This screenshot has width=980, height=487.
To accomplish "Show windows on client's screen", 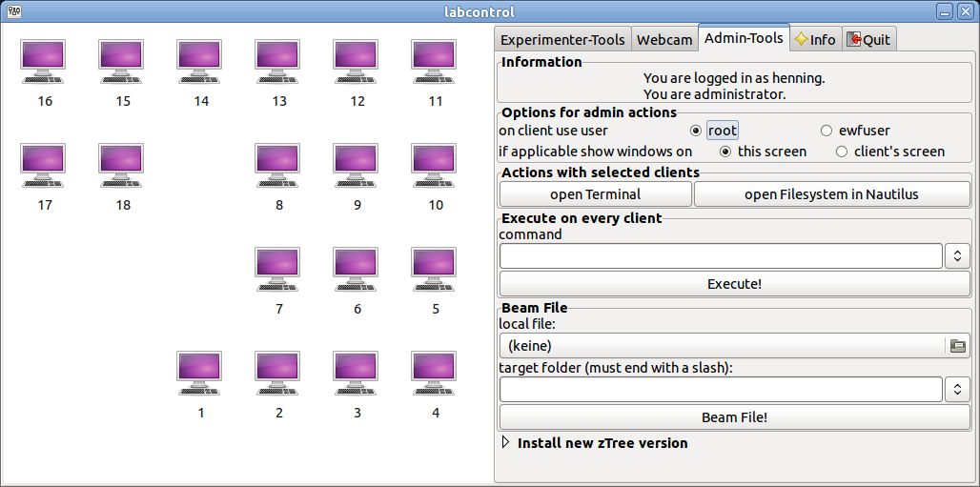I will click(x=842, y=152).
